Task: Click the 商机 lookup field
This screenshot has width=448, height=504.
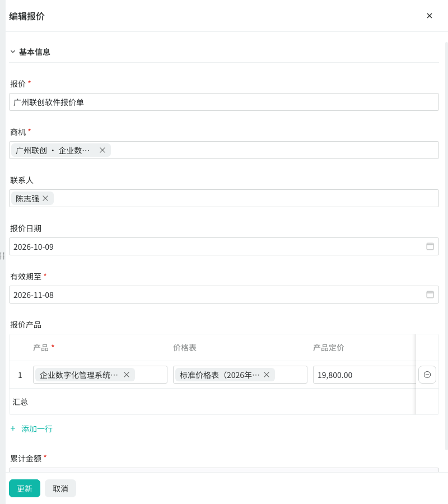Action: (223, 150)
